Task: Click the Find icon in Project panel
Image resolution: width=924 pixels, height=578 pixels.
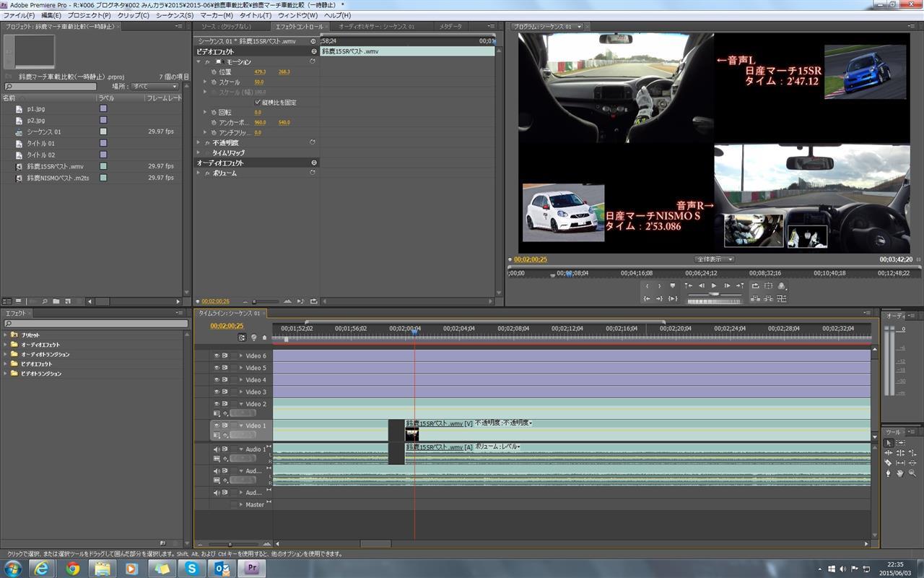Action: 45,301
